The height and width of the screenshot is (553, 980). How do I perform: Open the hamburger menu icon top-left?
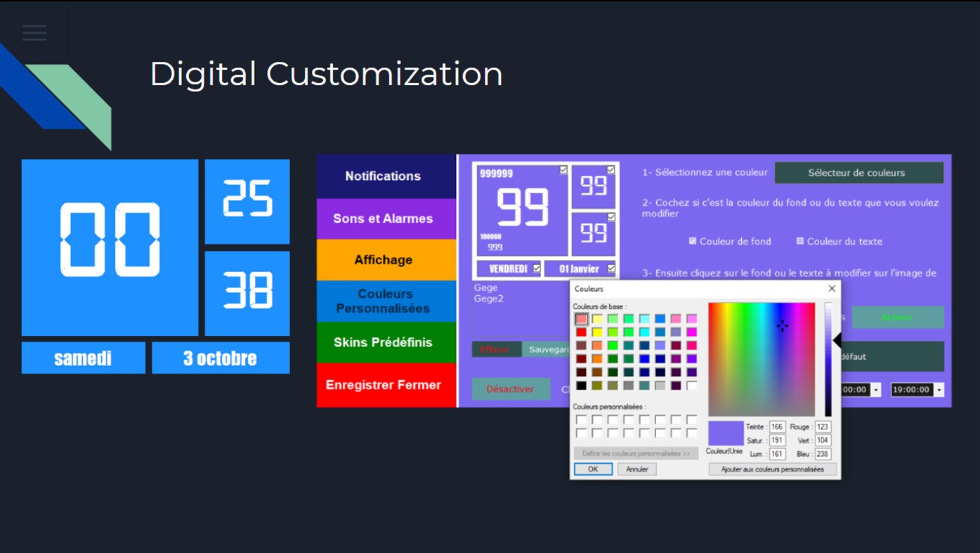coord(34,32)
